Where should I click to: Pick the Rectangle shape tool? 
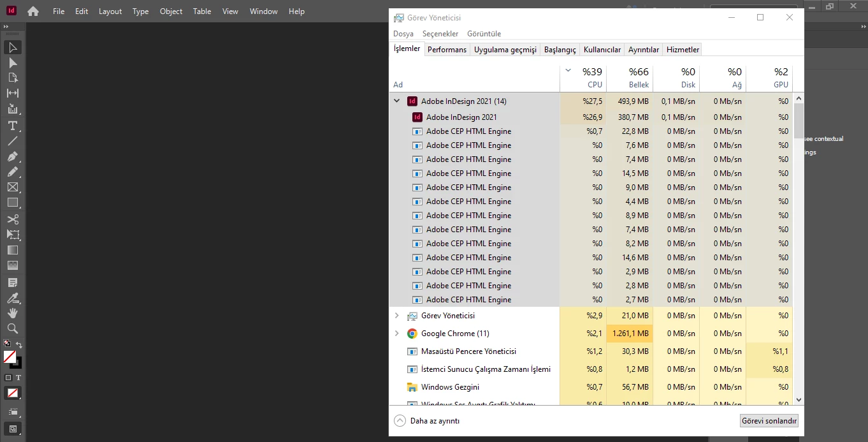tap(13, 202)
